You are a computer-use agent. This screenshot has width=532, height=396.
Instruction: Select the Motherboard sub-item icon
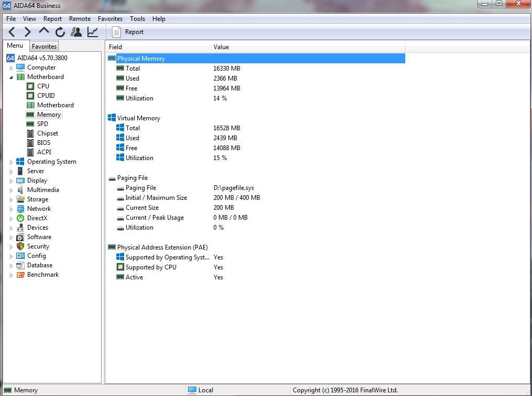tap(30, 105)
